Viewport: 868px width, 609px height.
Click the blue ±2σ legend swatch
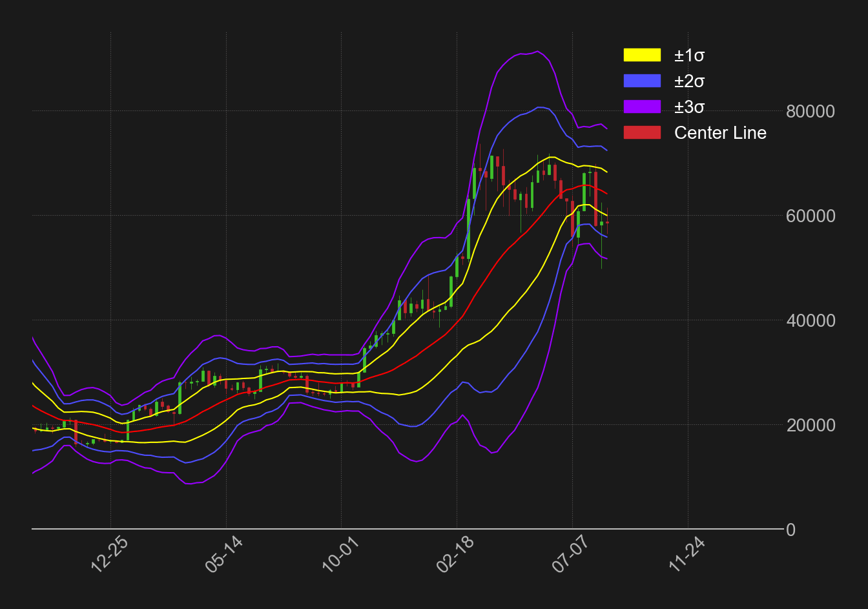click(642, 81)
